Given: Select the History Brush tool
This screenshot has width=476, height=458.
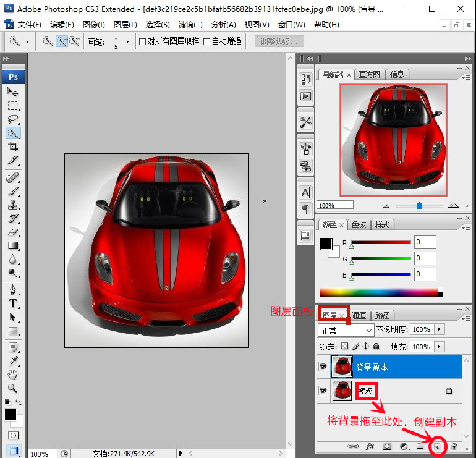Looking at the screenshot, I should pyautogui.click(x=13, y=219).
